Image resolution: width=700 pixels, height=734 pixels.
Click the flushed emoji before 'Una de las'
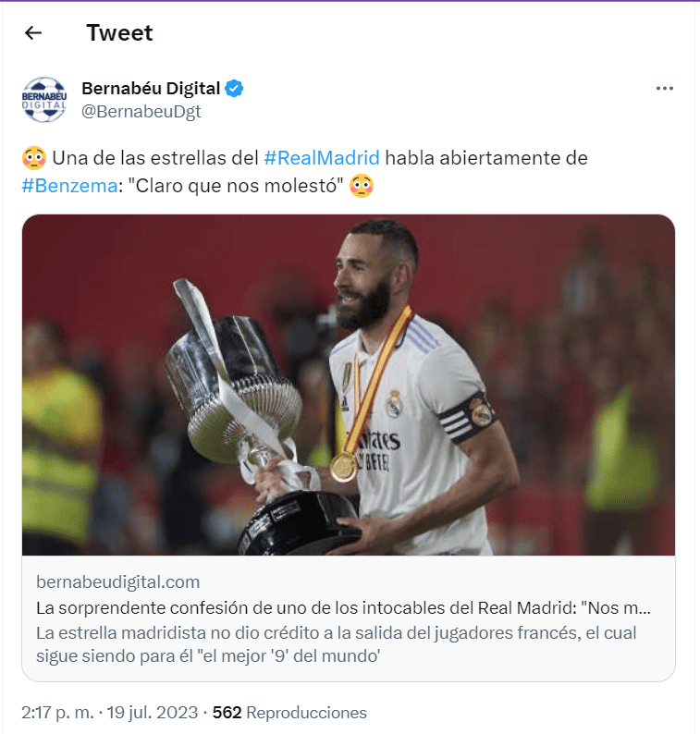34,158
